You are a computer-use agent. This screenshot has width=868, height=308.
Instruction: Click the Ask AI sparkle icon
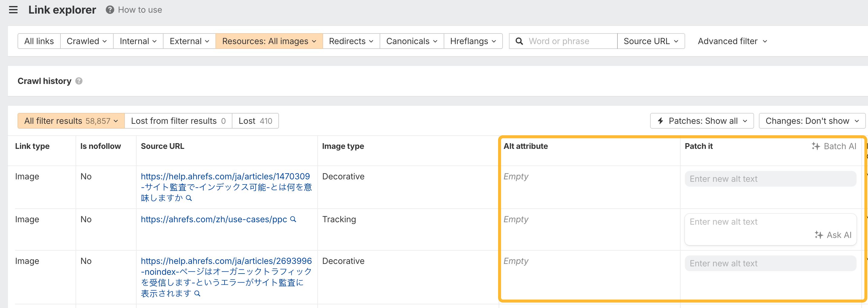click(x=818, y=235)
